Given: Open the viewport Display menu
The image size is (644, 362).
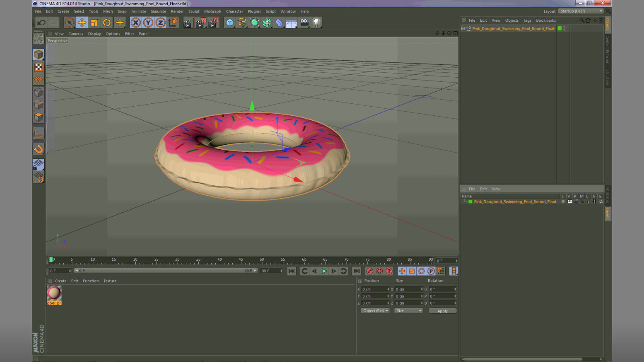Looking at the screenshot, I should tap(95, 34).
